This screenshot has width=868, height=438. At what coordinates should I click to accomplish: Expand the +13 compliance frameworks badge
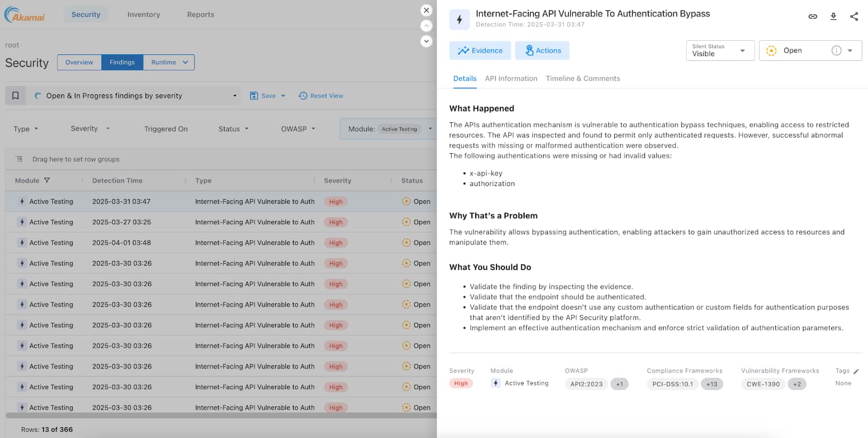[711, 384]
